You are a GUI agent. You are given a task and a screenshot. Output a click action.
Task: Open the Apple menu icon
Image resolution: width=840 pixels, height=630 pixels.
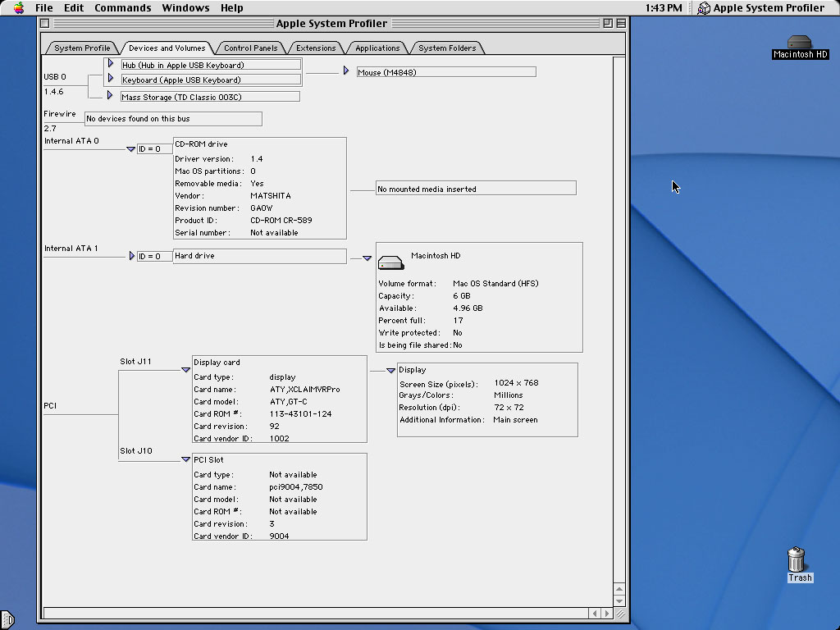[x=19, y=8]
